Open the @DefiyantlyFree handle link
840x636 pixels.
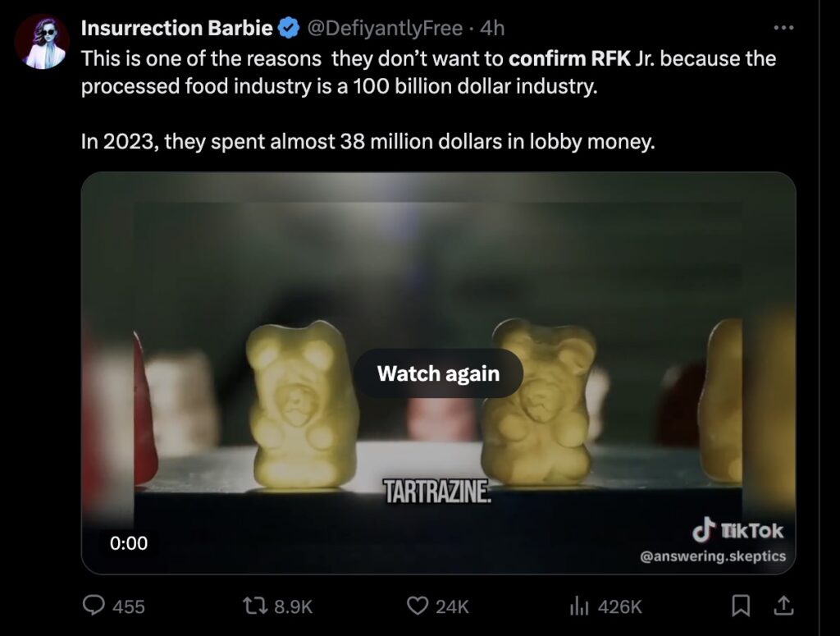pyautogui.click(x=384, y=28)
